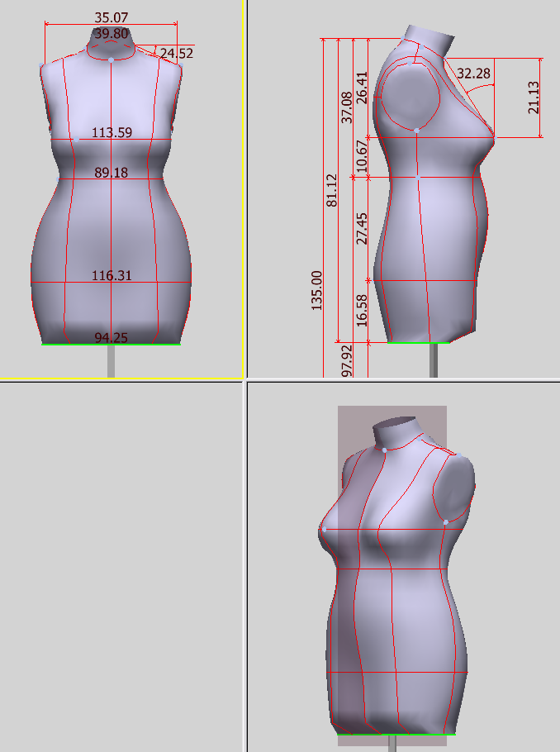Click the 10.67 bust-to-waist dimension
This screenshot has width=560, height=752.
[363, 156]
